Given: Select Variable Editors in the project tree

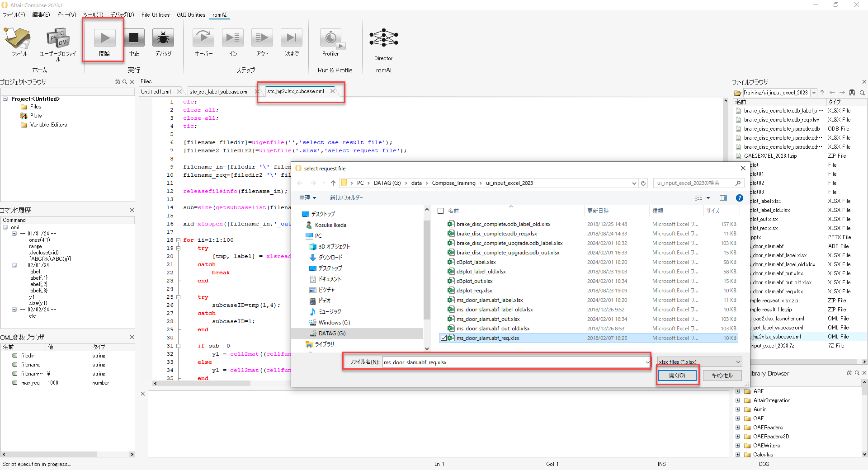Looking at the screenshot, I should pyautogui.click(x=48, y=125).
